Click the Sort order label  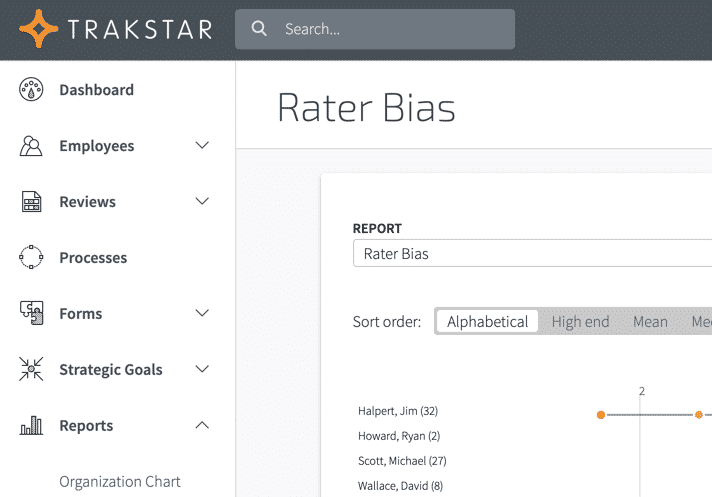point(387,322)
